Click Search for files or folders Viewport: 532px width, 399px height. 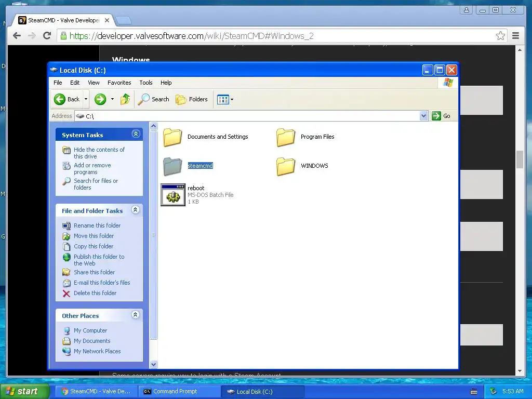pos(96,184)
